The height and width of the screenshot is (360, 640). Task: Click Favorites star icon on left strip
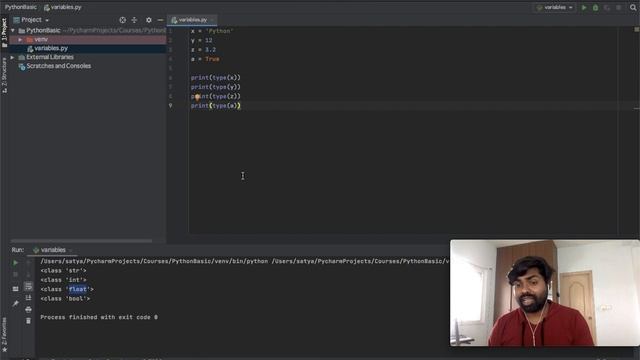(4, 350)
